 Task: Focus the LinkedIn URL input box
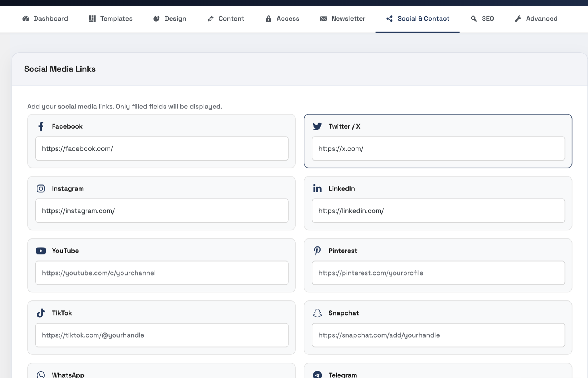pyautogui.click(x=438, y=211)
